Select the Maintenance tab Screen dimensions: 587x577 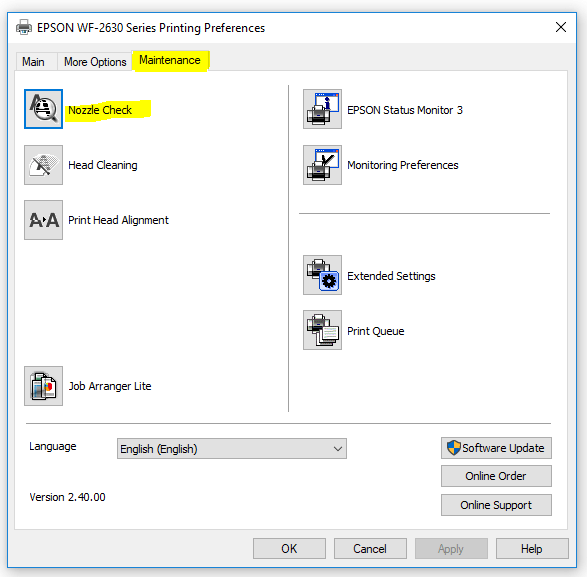point(170,60)
